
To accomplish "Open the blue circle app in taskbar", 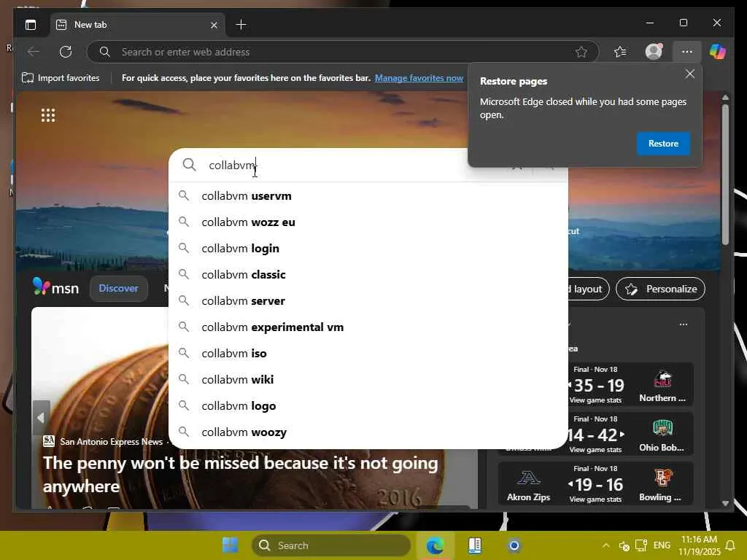I will (514, 545).
